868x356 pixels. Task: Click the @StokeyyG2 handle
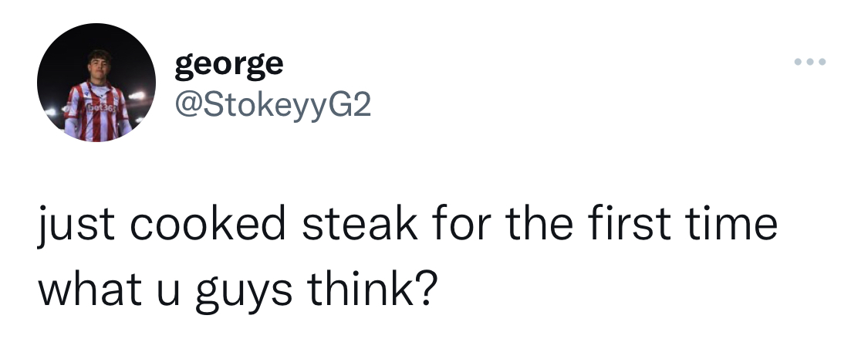[272, 105]
